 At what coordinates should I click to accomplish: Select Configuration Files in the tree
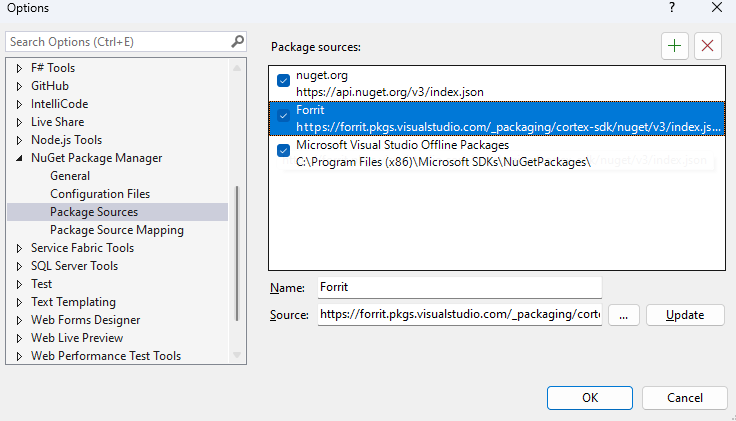[100, 194]
